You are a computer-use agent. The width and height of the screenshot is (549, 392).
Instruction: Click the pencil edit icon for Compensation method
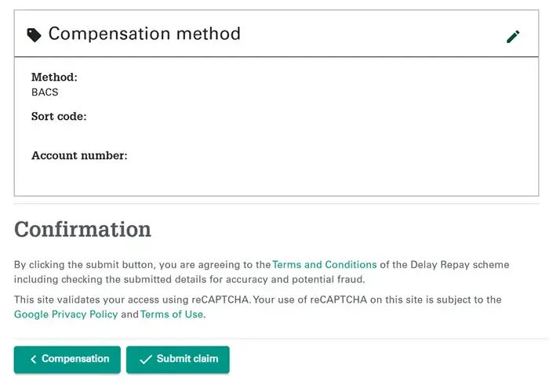pos(513,36)
